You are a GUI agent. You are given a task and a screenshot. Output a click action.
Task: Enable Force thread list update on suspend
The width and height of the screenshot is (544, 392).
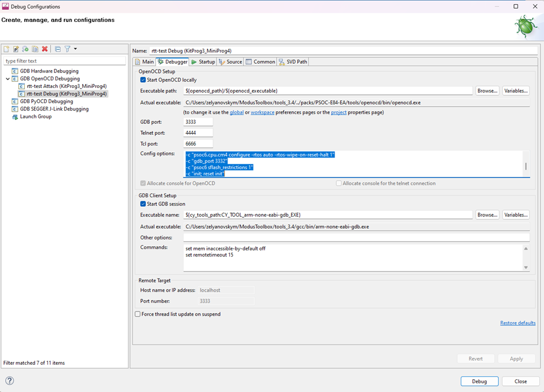coord(137,313)
